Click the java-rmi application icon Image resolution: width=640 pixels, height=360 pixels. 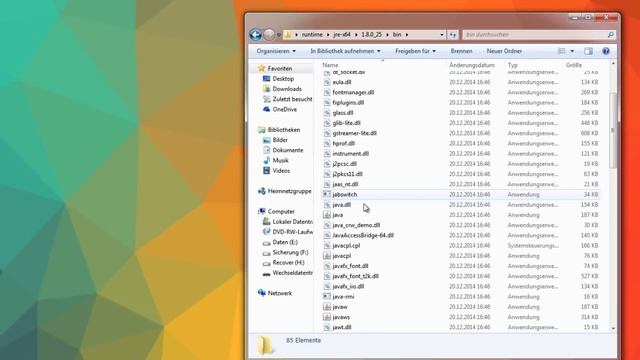327,296
